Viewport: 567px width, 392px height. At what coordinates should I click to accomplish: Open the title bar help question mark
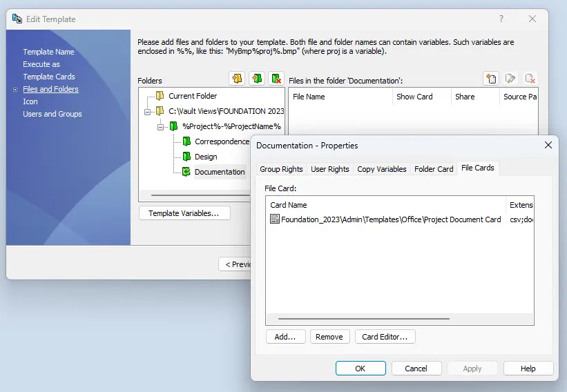[501, 19]
